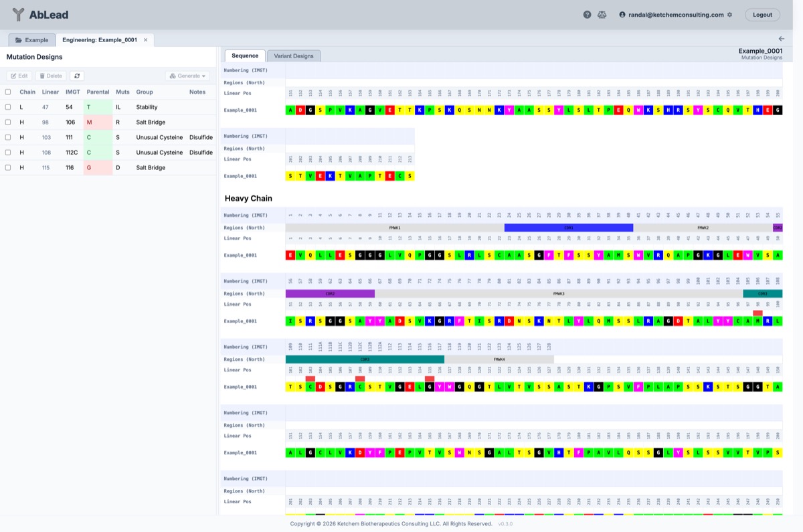
Task: Toggle the select-all checkbox in table header
Action: (8, 92)
